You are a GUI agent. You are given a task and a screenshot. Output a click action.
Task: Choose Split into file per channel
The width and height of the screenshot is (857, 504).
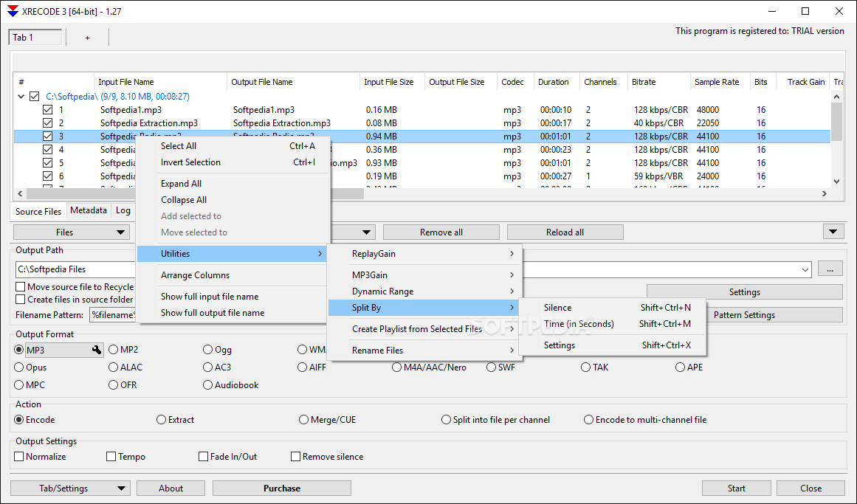point(446,420)
